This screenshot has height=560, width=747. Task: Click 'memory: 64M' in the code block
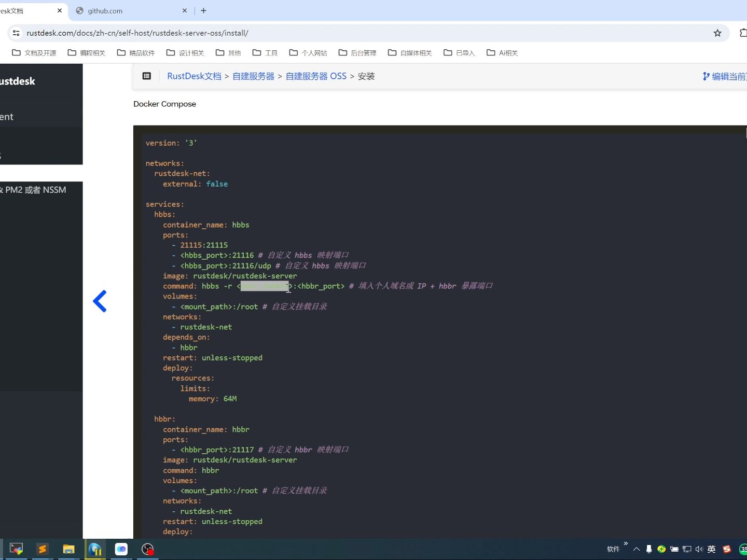[x=213, y=399]
